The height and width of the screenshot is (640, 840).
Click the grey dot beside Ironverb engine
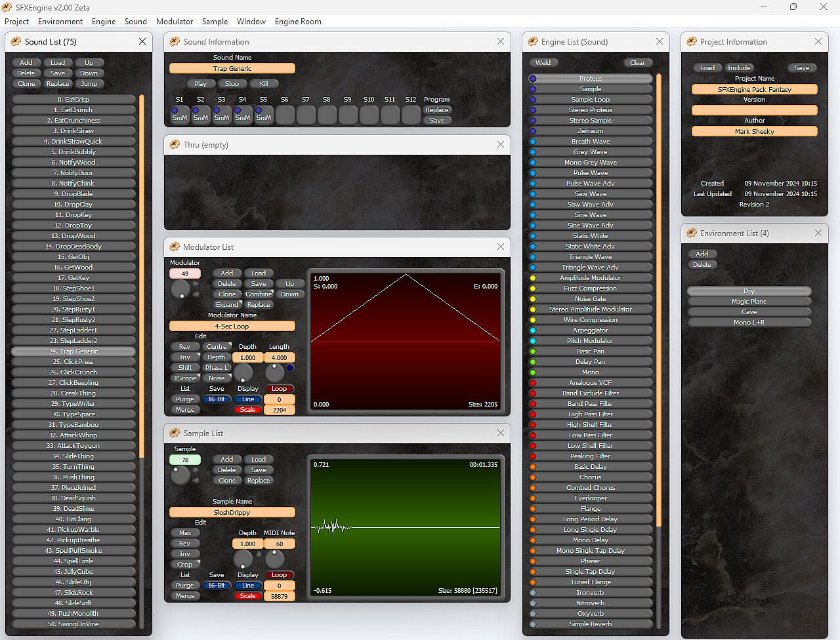click(533, 593)
